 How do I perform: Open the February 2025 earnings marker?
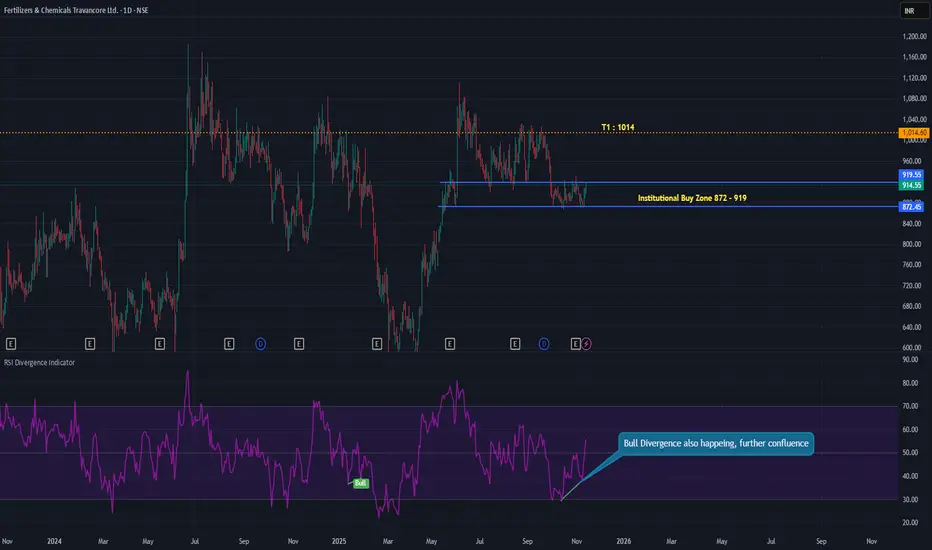pyautogui.click(x=377, y=344)
